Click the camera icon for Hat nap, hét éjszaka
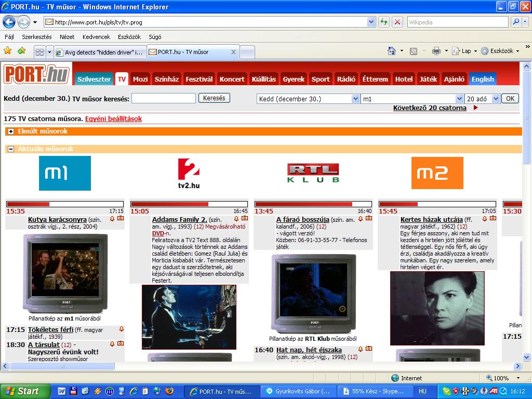Image resolution: width=532 pixels, height=399 pixels. pyautogui.click(x=368, y=349)
